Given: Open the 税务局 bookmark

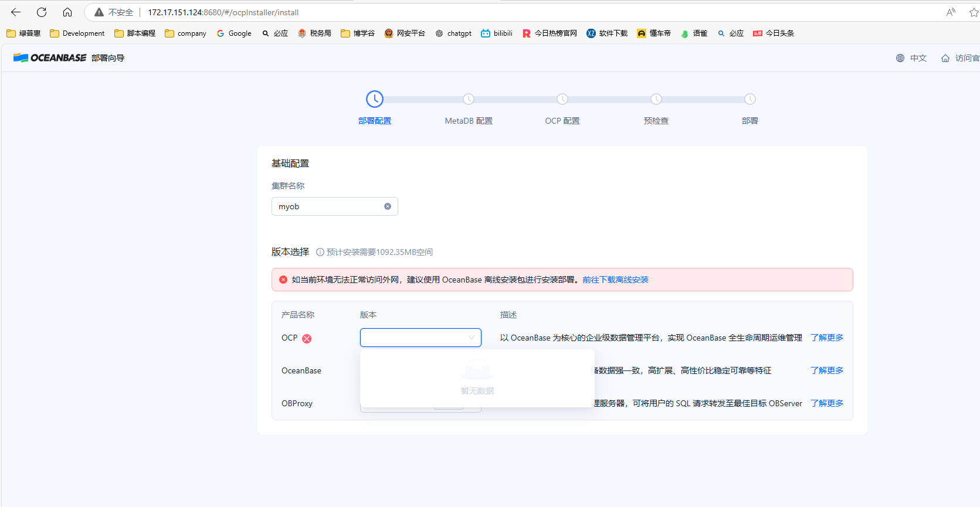Looking at the screenshot, I should 314,33.
